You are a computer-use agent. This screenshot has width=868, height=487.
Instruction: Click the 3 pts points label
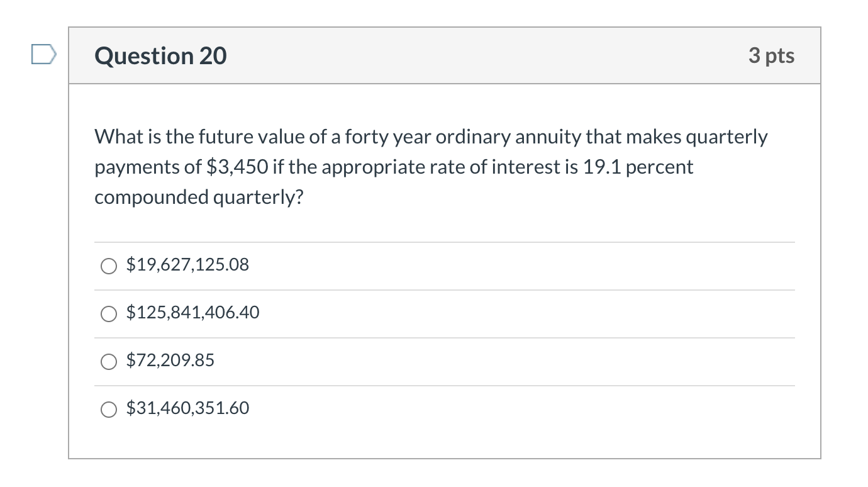pos(771,56)
